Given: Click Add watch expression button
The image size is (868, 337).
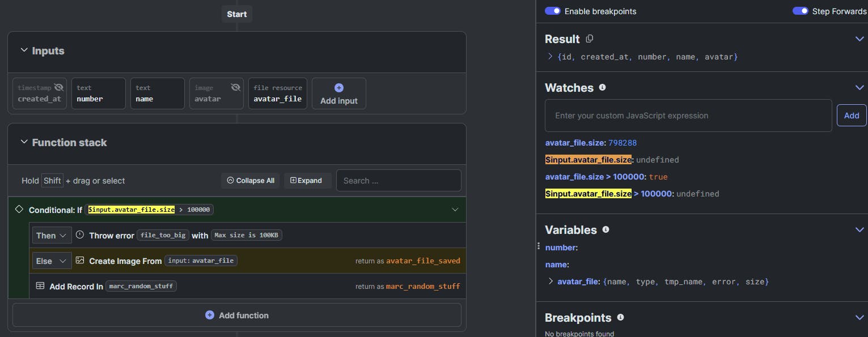Looking at the screenshot, I should [x=852, y=116].
